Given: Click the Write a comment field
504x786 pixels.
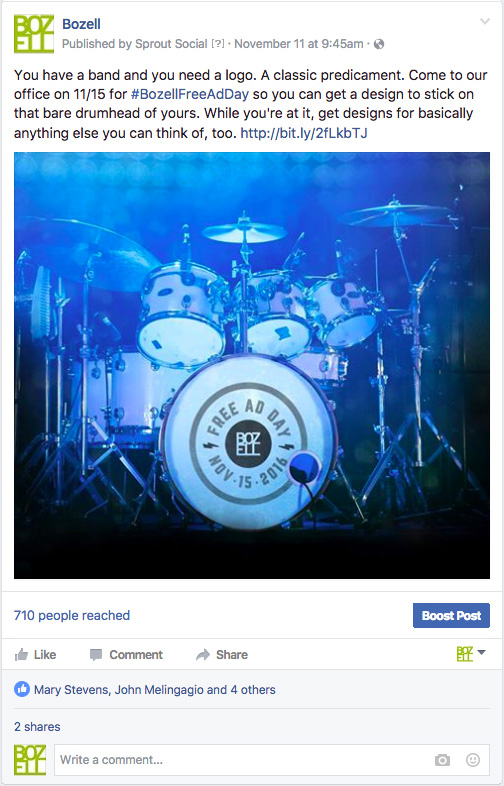Looking at the screenshot, I should (272, 760).
